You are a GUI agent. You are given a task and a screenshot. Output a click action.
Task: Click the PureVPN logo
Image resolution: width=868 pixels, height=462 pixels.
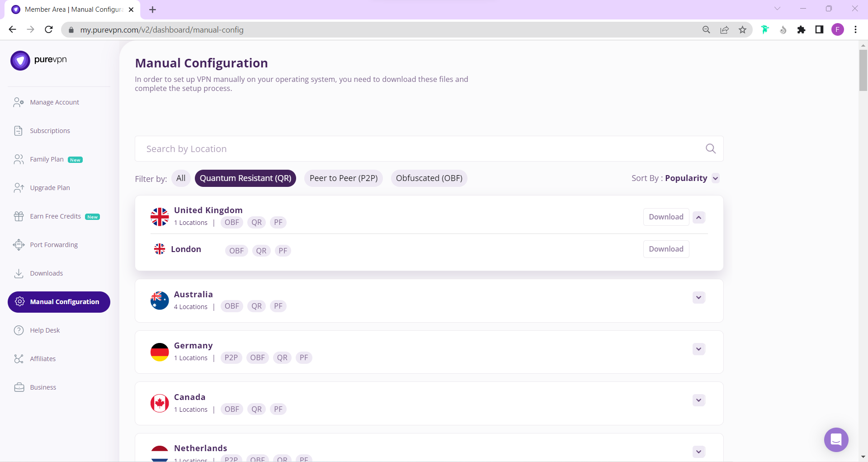[39, 60]
